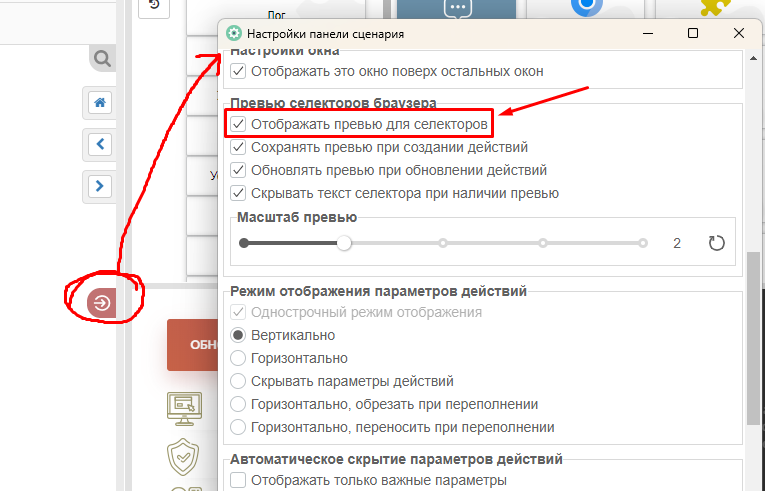This screenshot has width=765, height=491.
Task: Click the shield with checkmark icon
Action: pos(183,457)
